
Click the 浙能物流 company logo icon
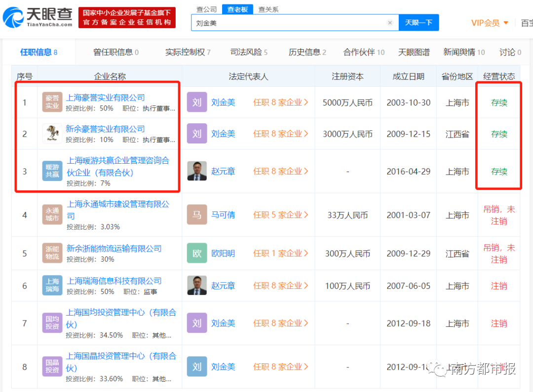point(52,253)
